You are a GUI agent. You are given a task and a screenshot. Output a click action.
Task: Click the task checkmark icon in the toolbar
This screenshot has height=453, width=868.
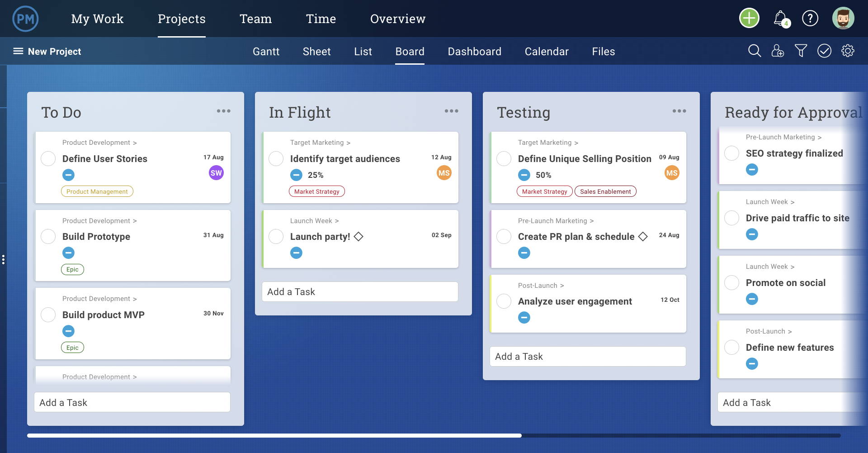coord(825,51)
